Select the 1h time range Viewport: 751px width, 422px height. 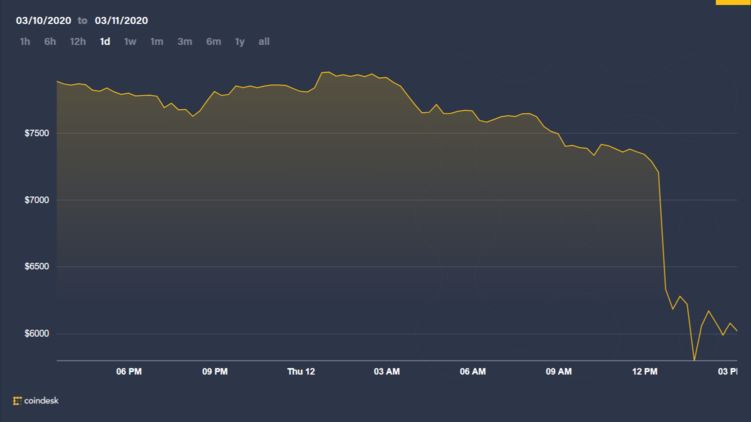(x=24, y=41)
